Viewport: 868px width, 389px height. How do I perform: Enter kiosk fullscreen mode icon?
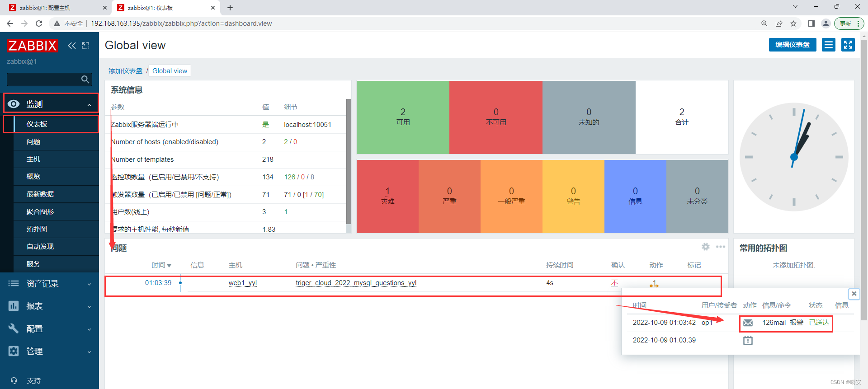coord(848,45)
